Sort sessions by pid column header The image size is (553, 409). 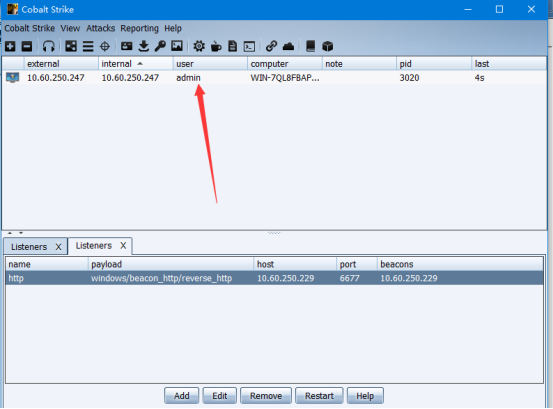coord(433,64)
